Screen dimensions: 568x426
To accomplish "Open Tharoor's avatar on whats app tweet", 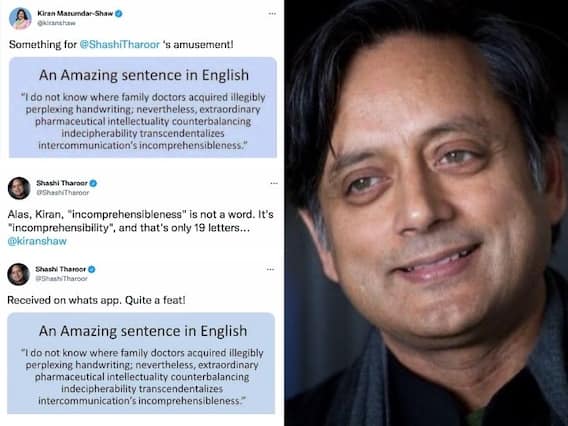I will click(18, 274).
